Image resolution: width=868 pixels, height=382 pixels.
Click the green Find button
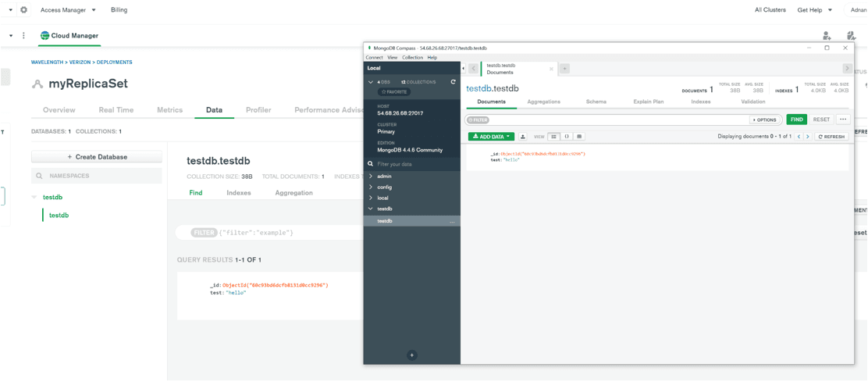pyautogui.click(x=796, y=120)
